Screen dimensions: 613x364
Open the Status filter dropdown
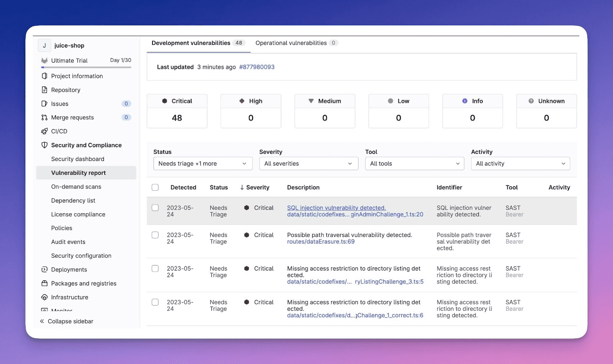(203, 164)
